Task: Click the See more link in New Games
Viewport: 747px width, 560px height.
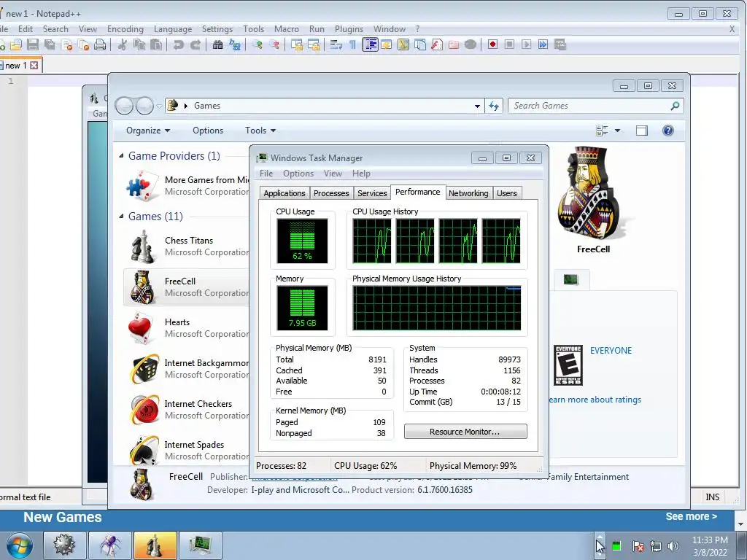Action: (x=692, y=516)
